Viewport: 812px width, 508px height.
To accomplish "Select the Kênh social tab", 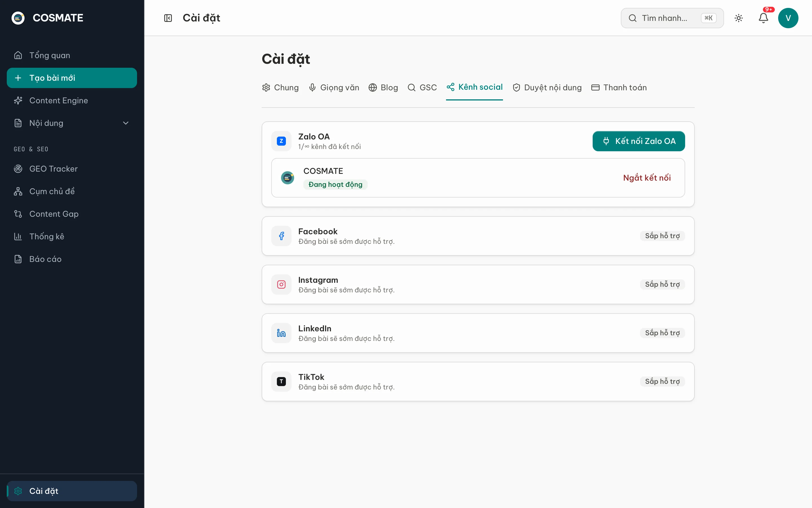I will (475, 87).
